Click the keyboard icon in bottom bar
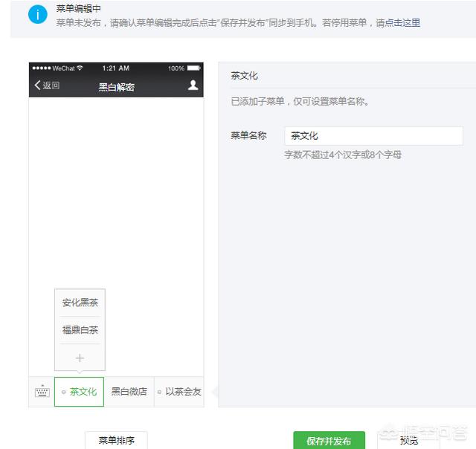476x449 pixels. [x=42, y=391]
